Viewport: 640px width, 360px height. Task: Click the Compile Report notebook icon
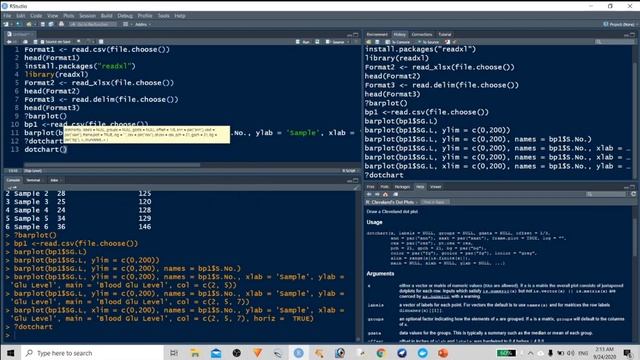click(101, 42)
